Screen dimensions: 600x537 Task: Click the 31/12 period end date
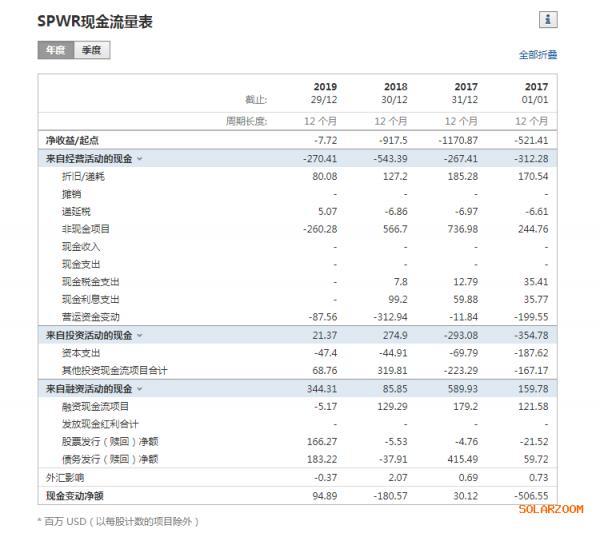click(x=465, y=100)
